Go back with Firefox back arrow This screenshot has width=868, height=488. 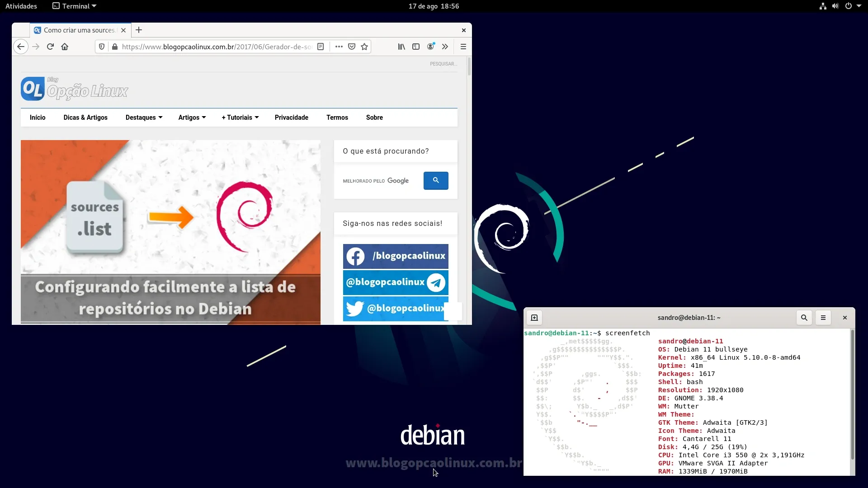pyautogui.click(x=21, y=47)
